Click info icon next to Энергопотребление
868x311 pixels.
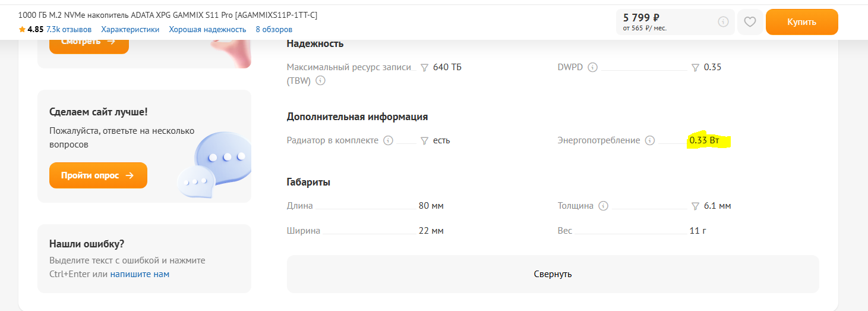pyautogui.click(x=650, y=140)
